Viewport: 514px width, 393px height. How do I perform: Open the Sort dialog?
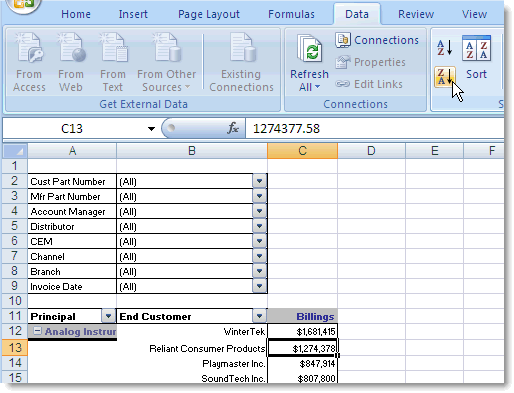point(476,57)
